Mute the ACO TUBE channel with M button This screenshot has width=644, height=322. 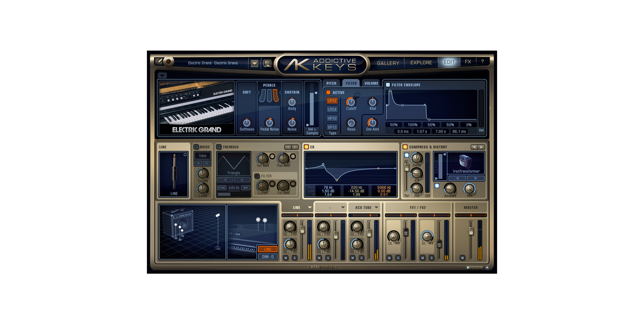pos(353,258)
